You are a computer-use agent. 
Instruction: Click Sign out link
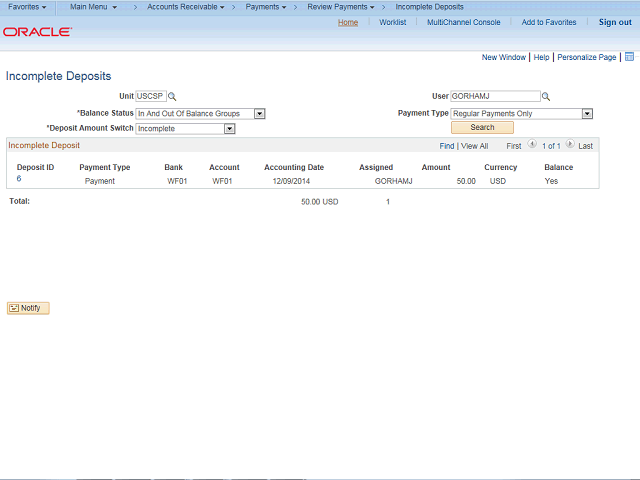(615, 22)
